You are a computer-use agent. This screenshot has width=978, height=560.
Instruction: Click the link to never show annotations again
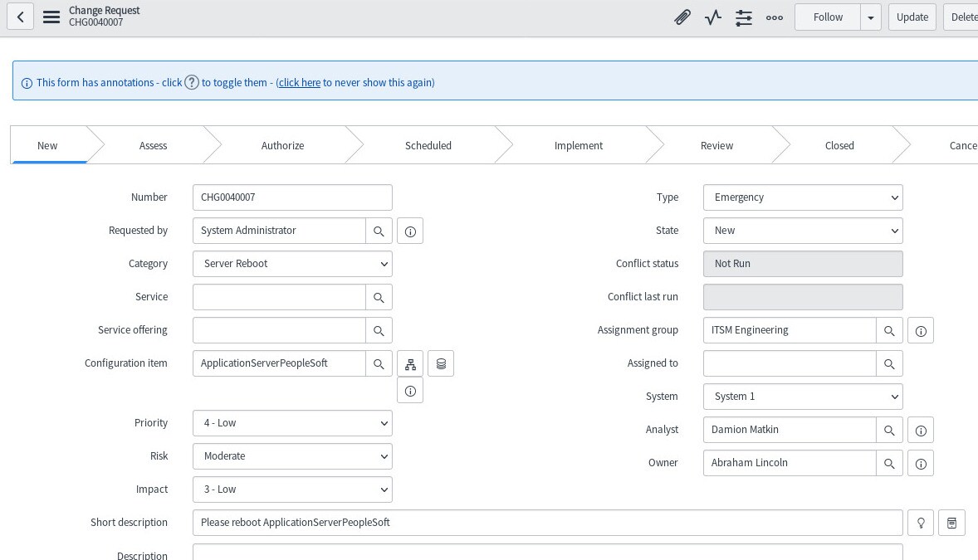(299, 82)
